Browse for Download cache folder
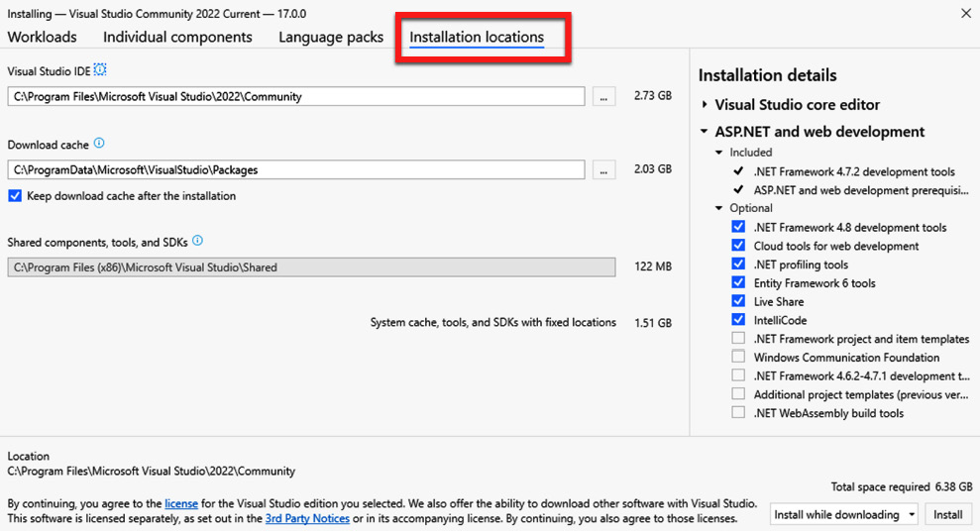 (603, 170)
